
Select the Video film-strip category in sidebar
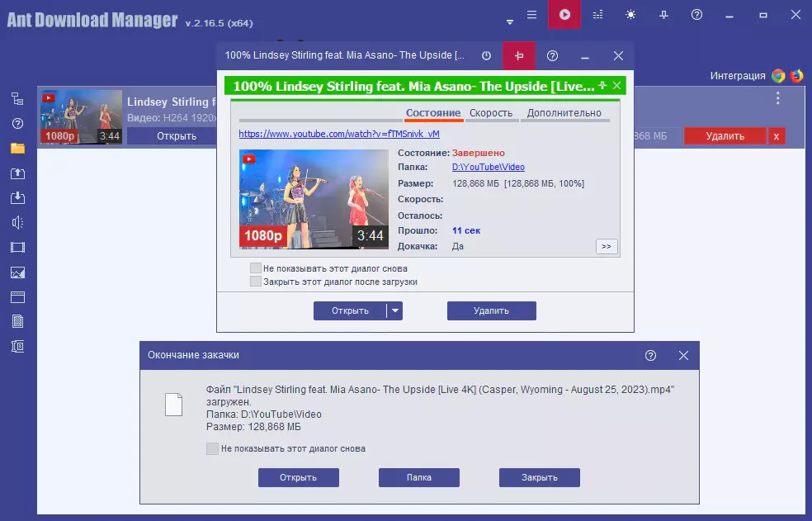pos(17,248)
